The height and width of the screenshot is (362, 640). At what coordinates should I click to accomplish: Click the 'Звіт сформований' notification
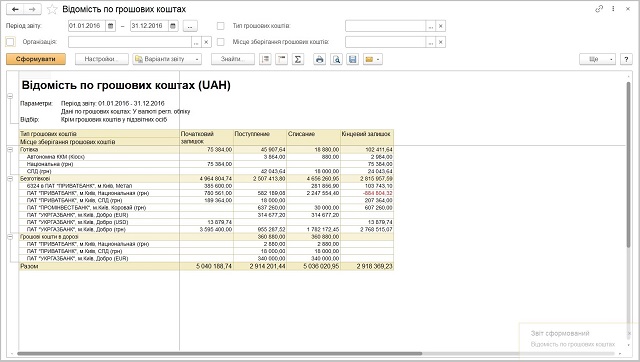560,333
